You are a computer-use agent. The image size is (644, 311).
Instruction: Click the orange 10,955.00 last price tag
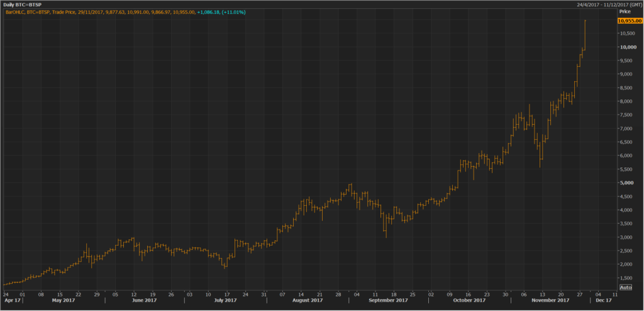(630, 21)
